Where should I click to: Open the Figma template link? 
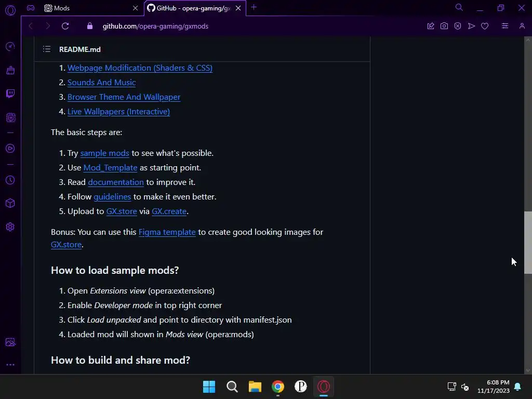(167, 232)
